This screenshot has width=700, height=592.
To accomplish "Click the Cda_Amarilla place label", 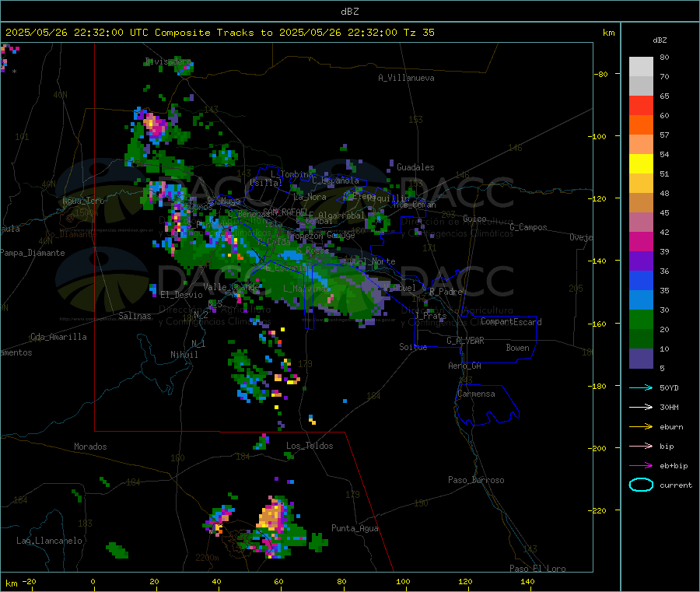I will tap(58, 337).
